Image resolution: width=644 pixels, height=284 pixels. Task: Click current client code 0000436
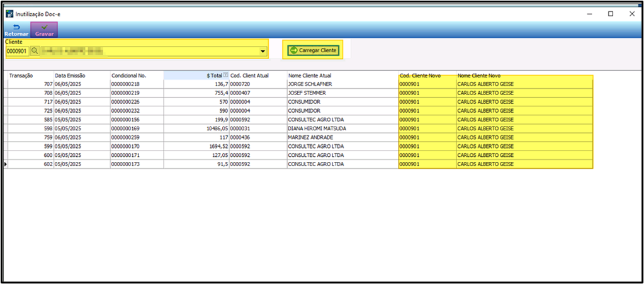tap(258, 137)
